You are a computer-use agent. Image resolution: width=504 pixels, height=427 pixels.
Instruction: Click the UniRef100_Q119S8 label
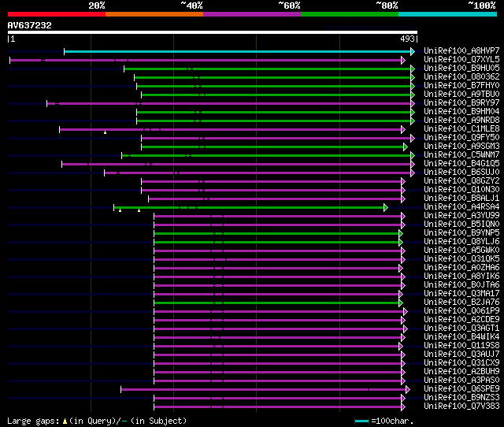point(461,346)
